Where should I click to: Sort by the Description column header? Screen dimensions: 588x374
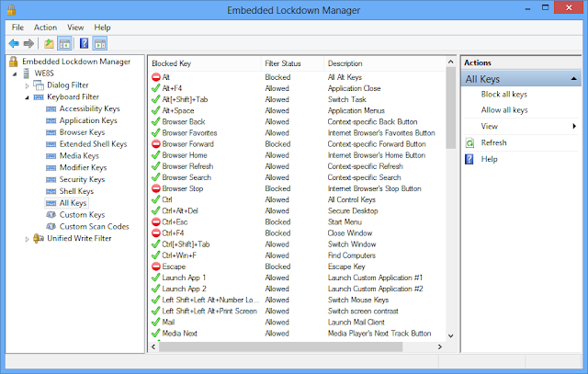pyautogui.click(x=384, y=63)
